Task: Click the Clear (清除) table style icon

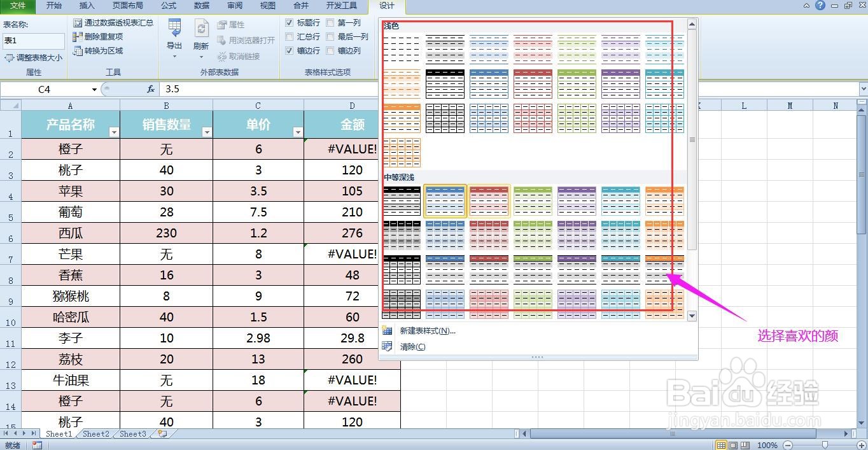Action: (x=387, y=346)
